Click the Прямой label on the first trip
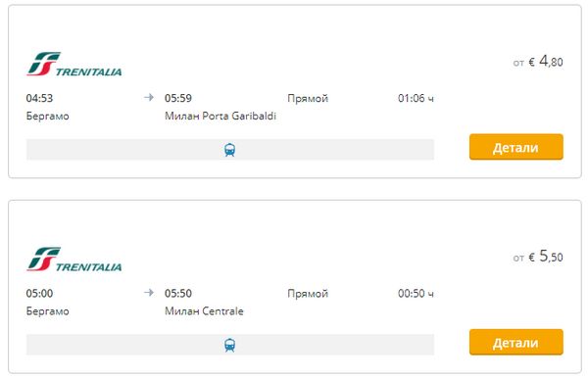This screenshot has width=588, height=379. [308, 99]
